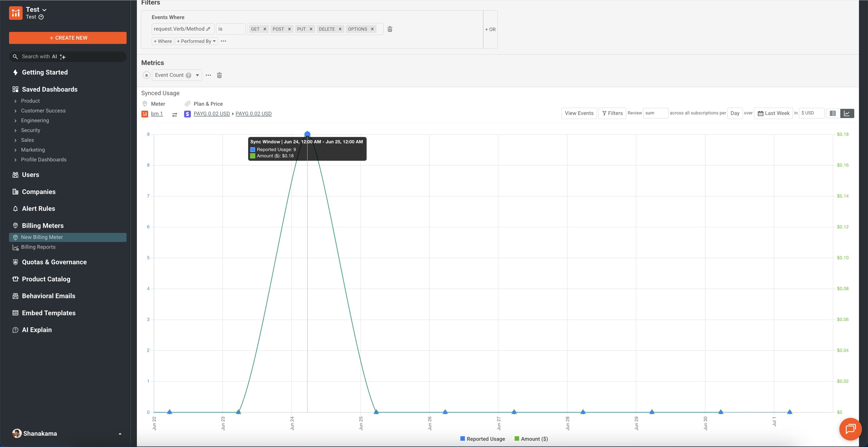Open the synced usage Filters button
Viewport: 868px width, 447px height.
[612, 113]
